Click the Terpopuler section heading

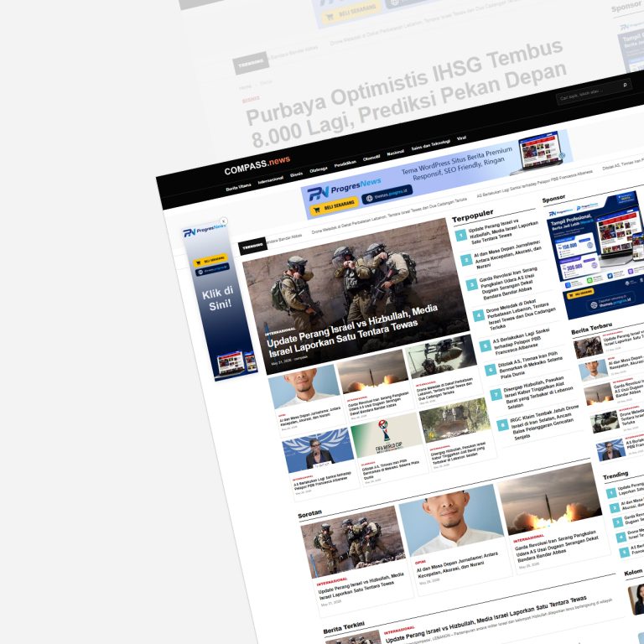[x=472, y=216]
